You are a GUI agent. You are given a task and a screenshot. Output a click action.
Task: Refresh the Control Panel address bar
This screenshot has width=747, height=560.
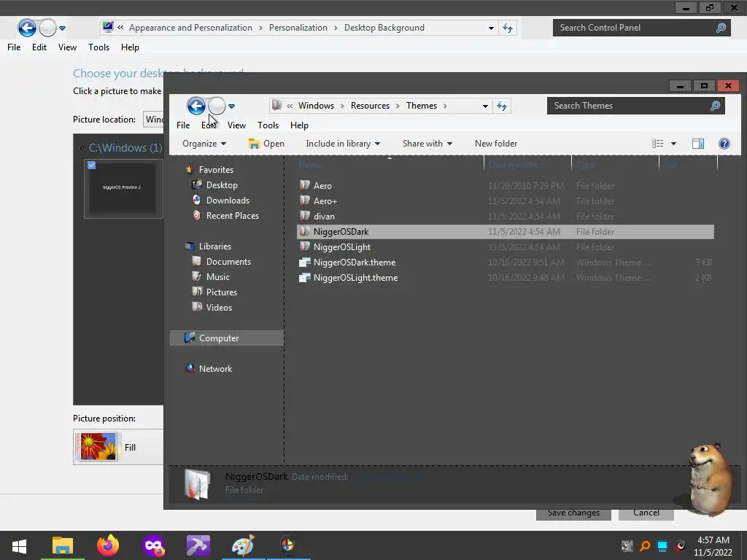coord(508,28)
